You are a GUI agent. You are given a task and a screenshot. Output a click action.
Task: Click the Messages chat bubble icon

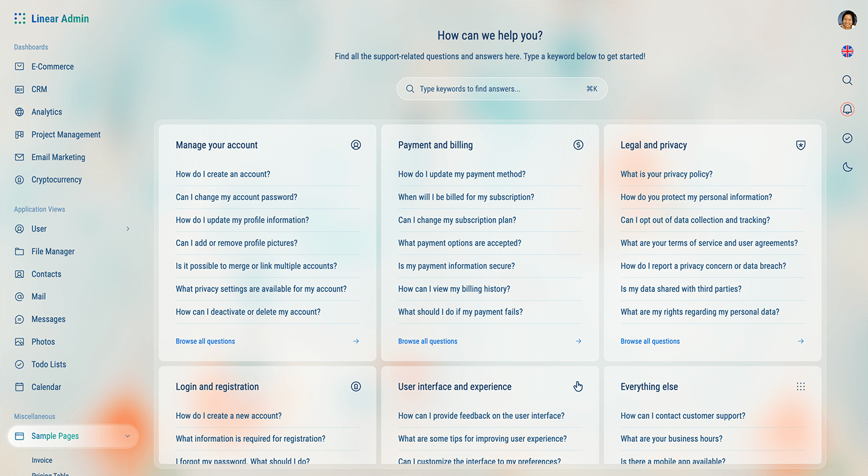point(20,319)
